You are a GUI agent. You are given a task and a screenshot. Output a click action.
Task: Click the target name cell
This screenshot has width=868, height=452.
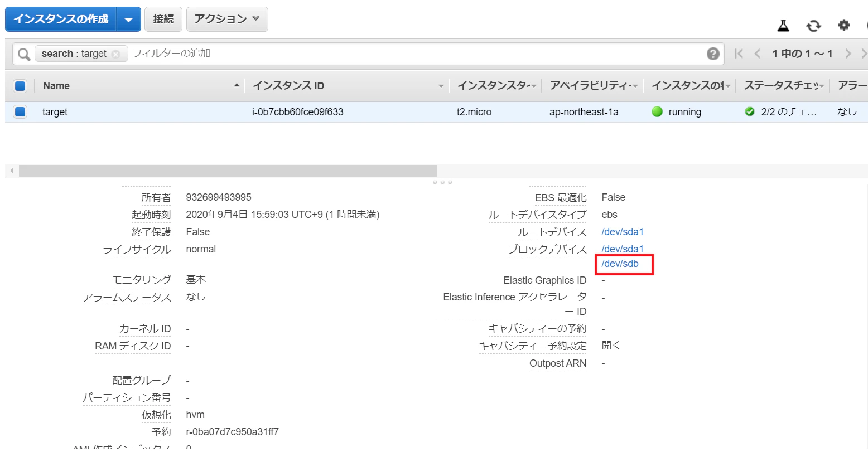tap(55, 112)
